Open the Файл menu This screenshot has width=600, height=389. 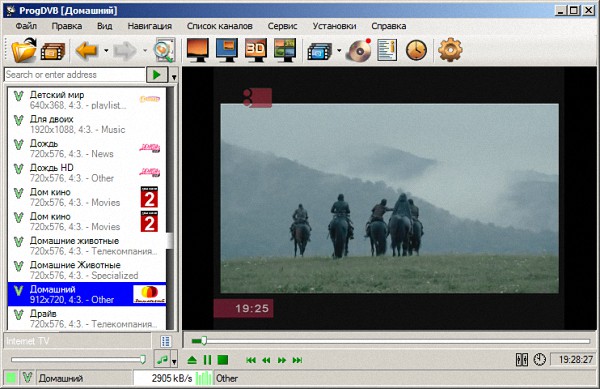(26, 26)
